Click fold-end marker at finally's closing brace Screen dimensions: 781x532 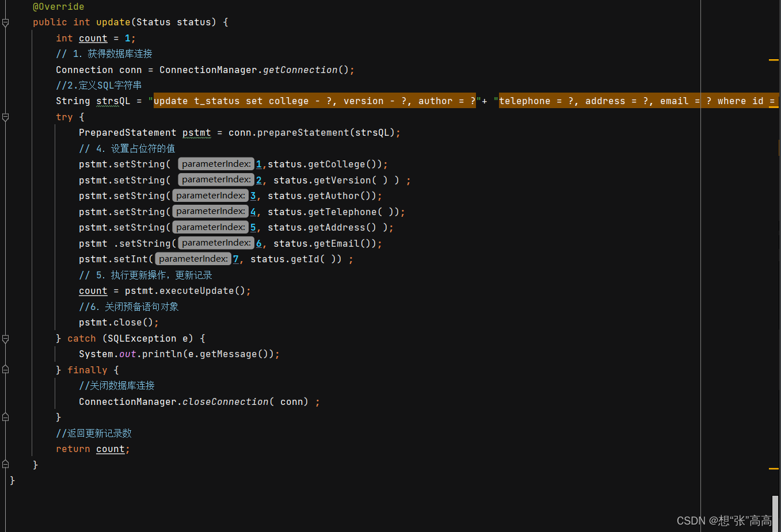5,418
